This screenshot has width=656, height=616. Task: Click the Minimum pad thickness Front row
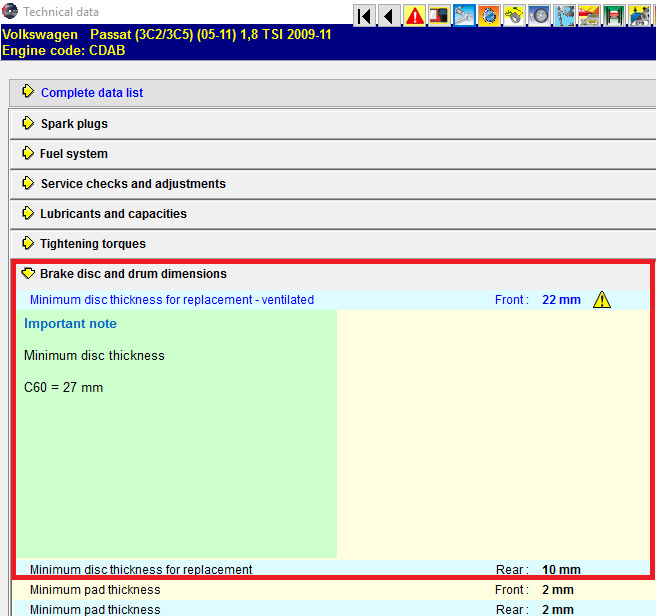(x=332, y=590)
